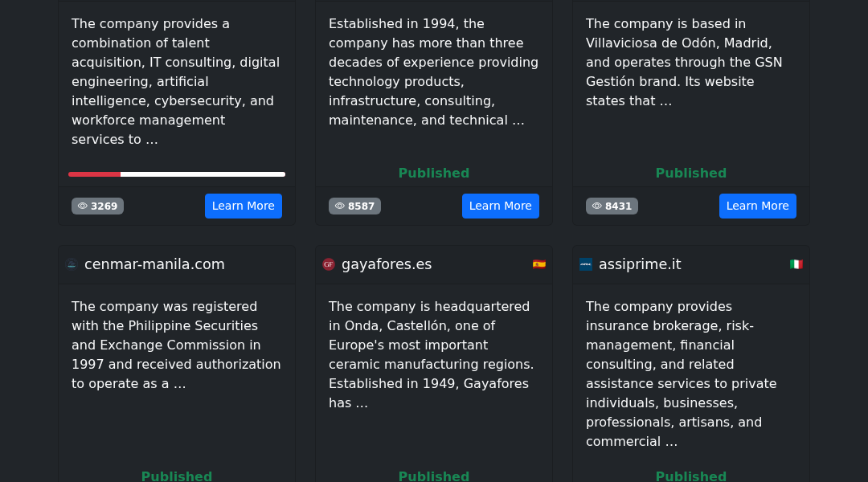The width and height of the screenshot is (868, 482).
Task: Click the Italian flag on assiprime.it card
Action: pos(796,264)
